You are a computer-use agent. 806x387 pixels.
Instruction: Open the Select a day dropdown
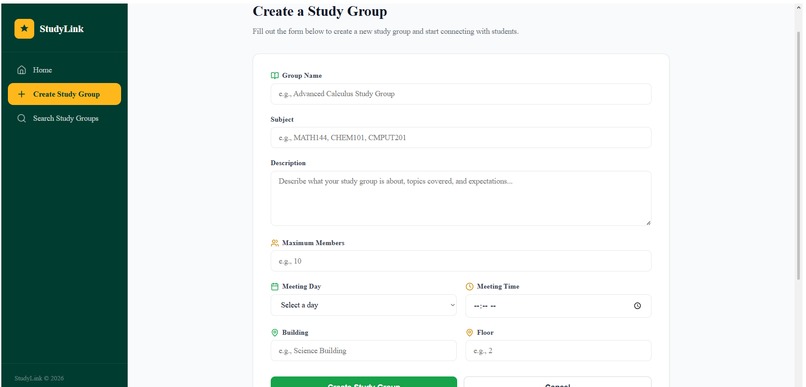coord(363,305)
